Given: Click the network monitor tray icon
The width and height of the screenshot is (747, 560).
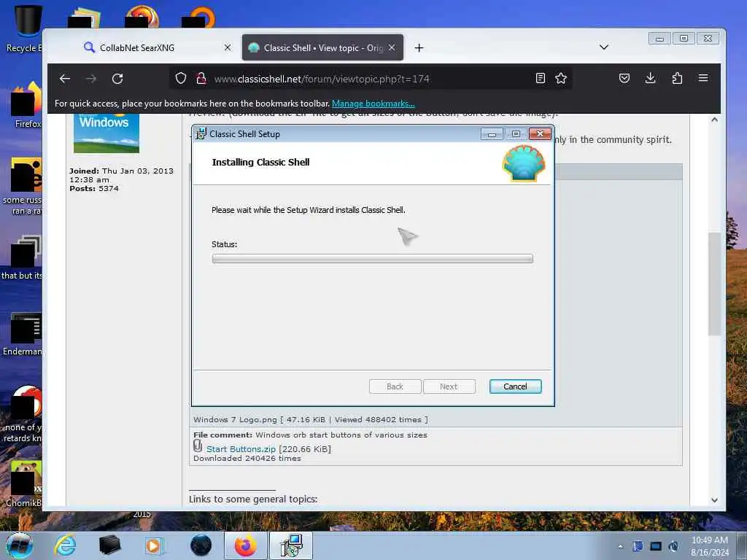Looking at the screenshot, I should tap(656, 546).
